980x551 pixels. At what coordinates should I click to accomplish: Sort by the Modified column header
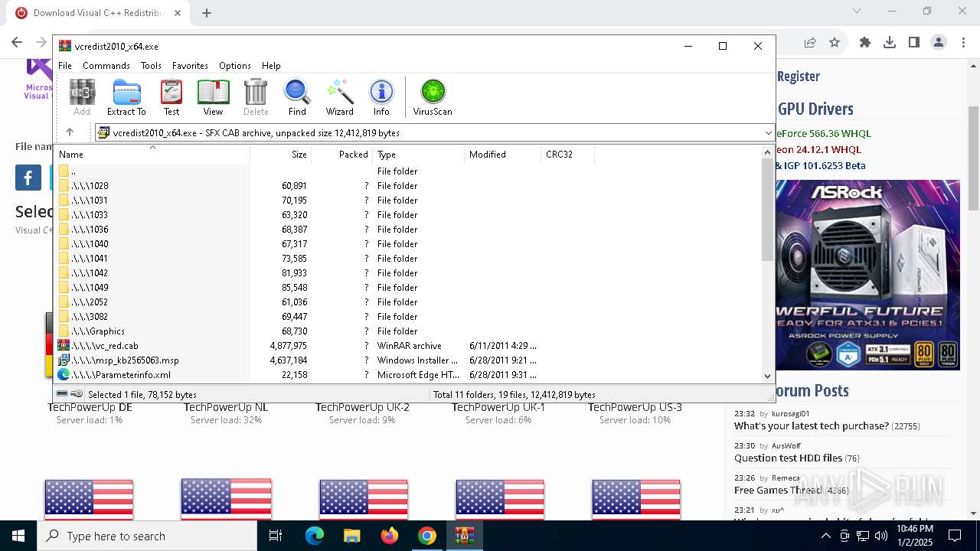[503, 154]
